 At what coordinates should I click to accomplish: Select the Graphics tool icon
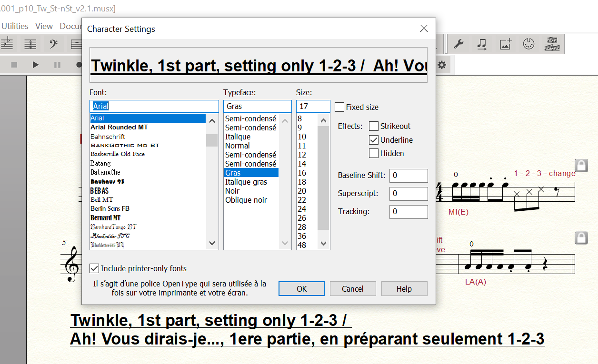click(x=505, y=44)
